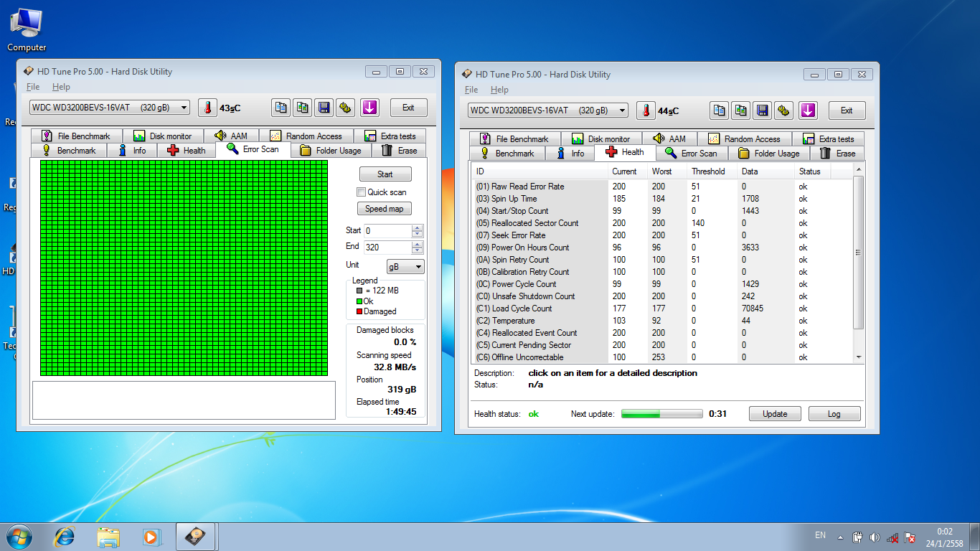Click Update button in Health window

[x=775, y=414]
